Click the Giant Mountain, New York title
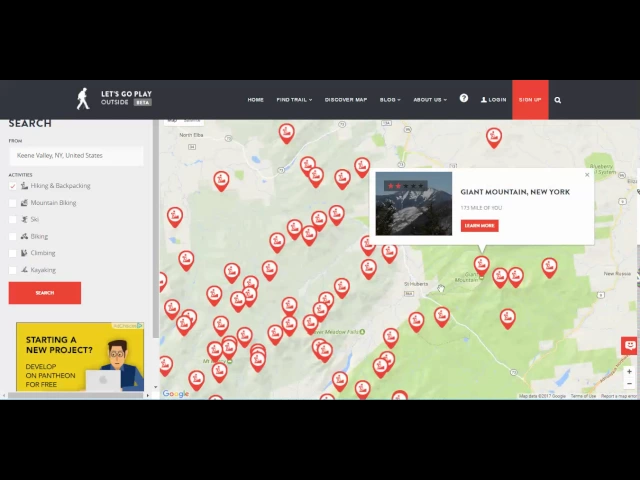This screenshot has height=480, width=640. click(515, 192)
